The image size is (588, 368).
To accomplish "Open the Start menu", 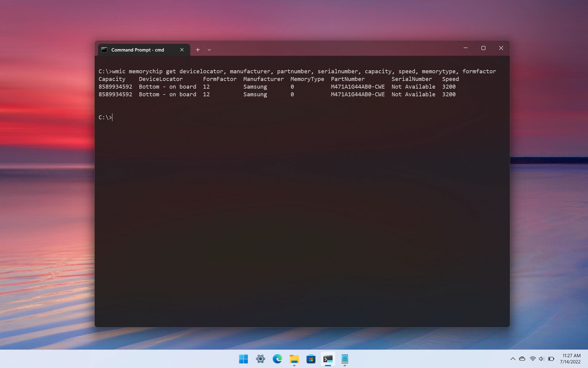I will coord(243,359).
